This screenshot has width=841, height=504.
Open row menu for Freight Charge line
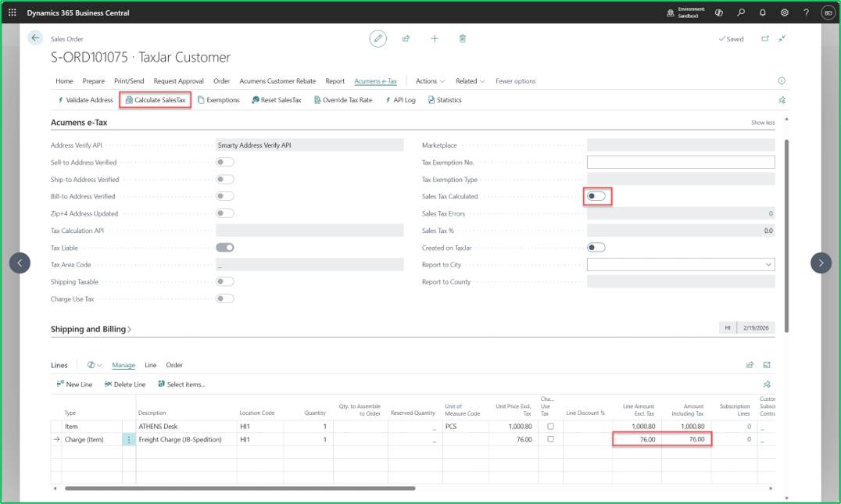(129, 440)
